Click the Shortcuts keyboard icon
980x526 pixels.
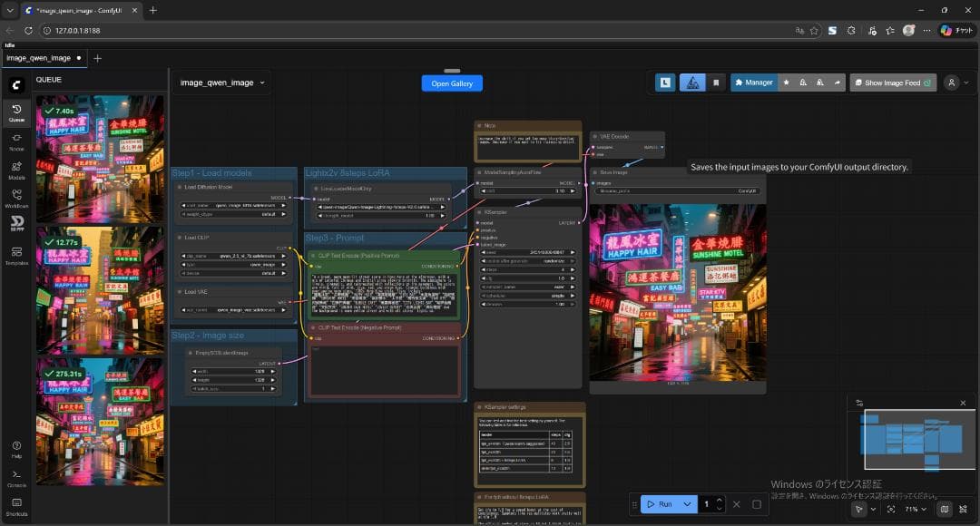click(x=16, y=505)
